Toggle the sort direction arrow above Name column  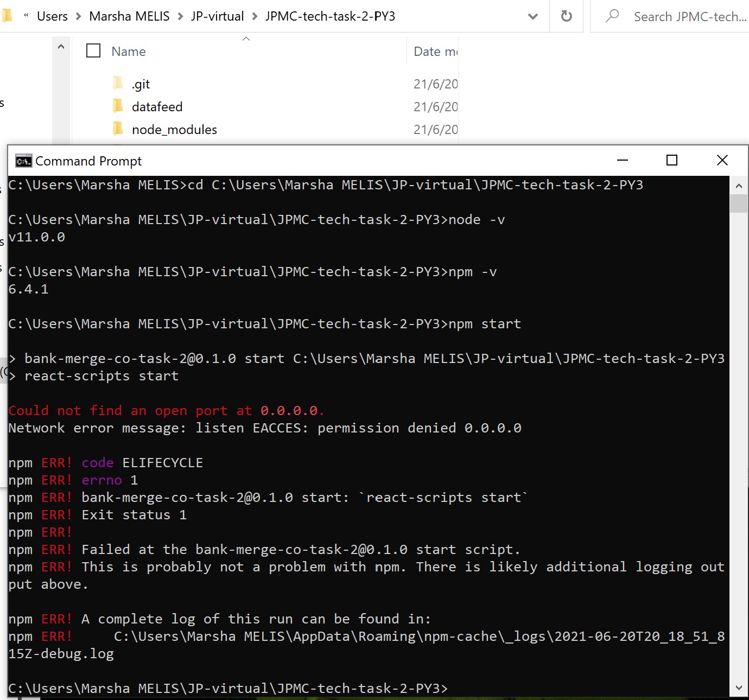(x=246, y=39)
